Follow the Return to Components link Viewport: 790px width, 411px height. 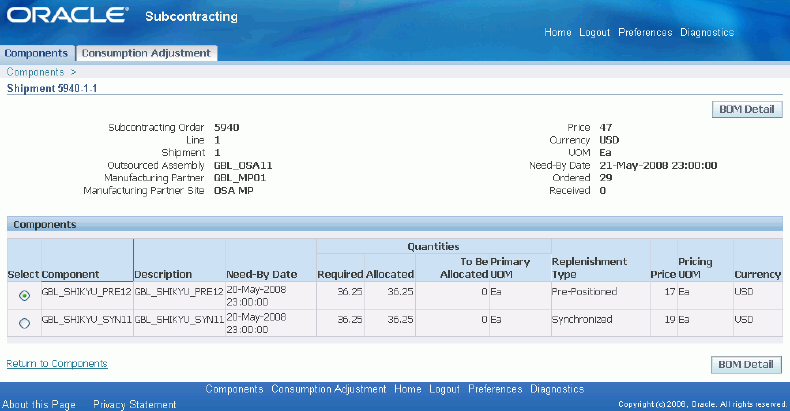(x=57, y=364)
